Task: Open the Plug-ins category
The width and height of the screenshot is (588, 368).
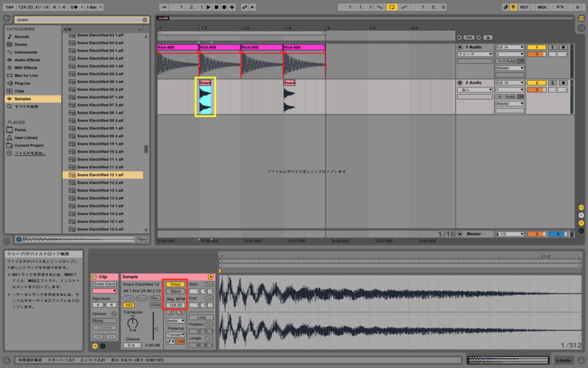Action: pyautogui.click(x=22, y=83)
